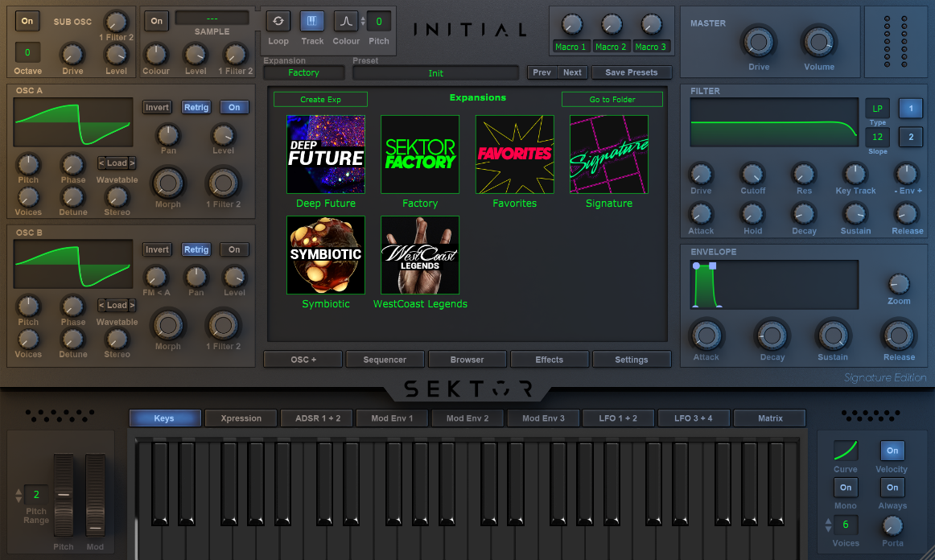
Task: Click the Filter Res knob
Action: click(804, 174)
